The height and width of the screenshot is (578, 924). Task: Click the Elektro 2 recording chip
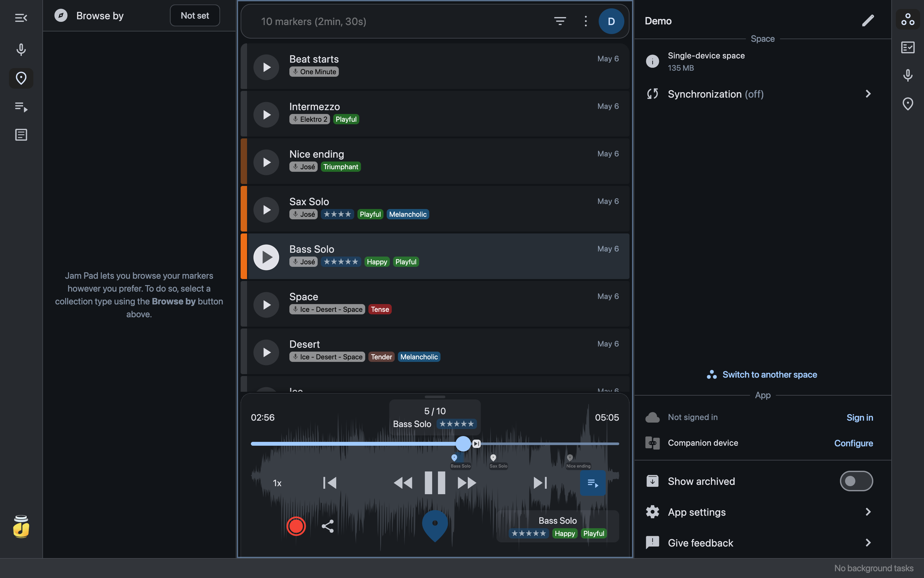pos(309,119)
